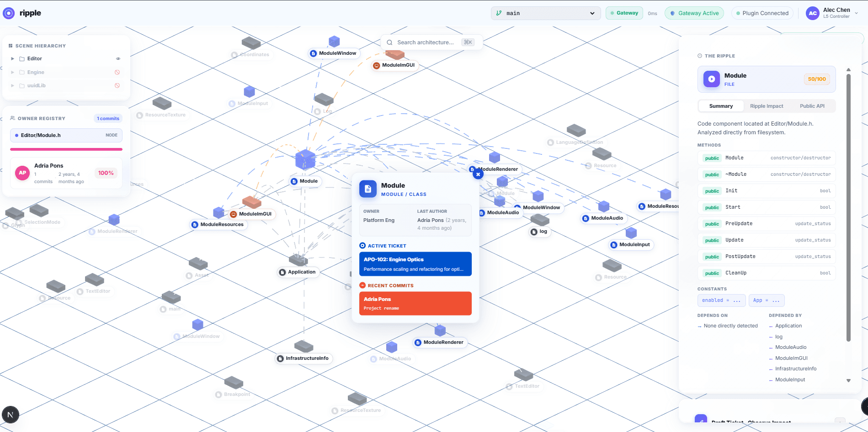Switch to the Public API tab
The height and width of the screenshot is (432, 868).
(x=812, y=106)
